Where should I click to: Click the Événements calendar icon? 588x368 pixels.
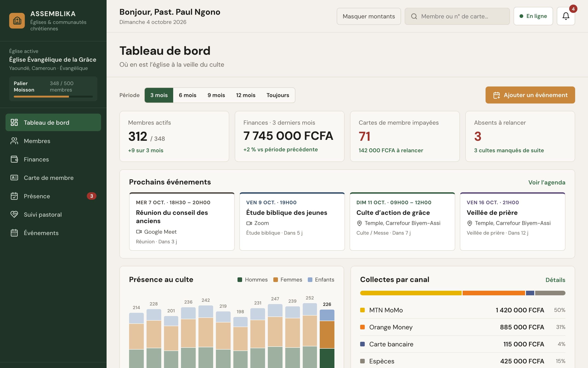(x=14, y=233)
